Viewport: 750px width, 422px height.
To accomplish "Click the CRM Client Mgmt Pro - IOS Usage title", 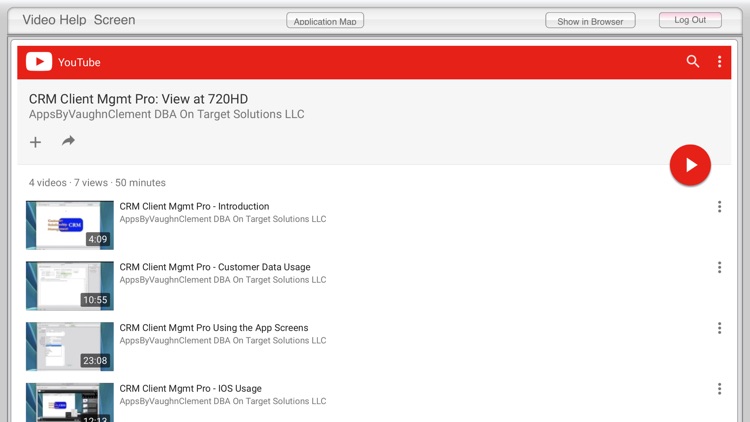I will (x=190, y=389).
